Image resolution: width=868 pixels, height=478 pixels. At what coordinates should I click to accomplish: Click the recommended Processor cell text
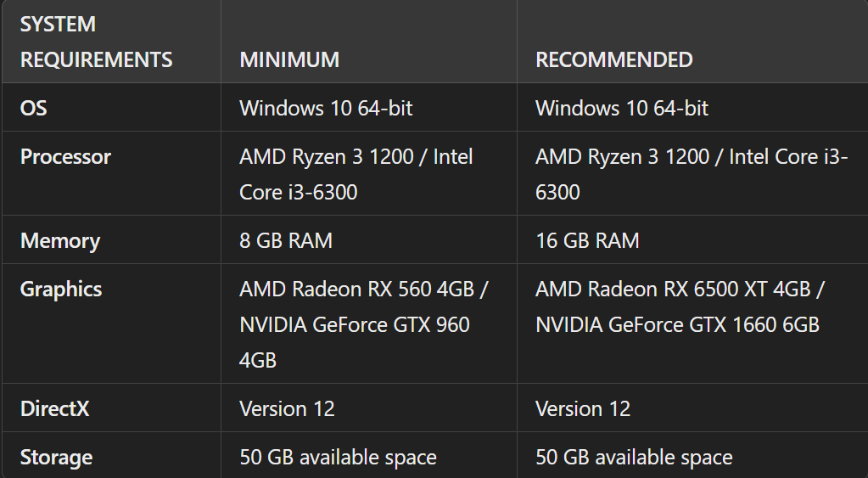pyautogui.click(x=691, y=174)
